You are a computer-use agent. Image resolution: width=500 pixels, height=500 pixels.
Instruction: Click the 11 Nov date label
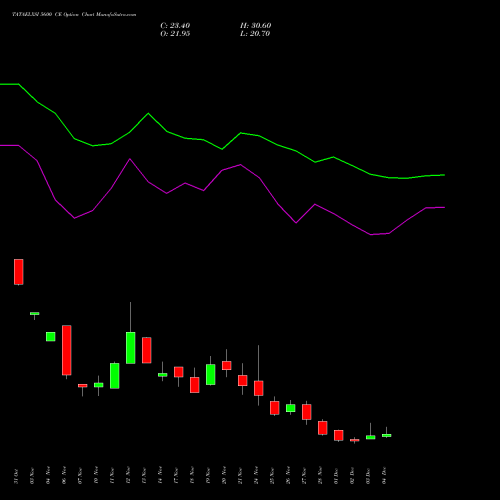[x=112, y=476]
